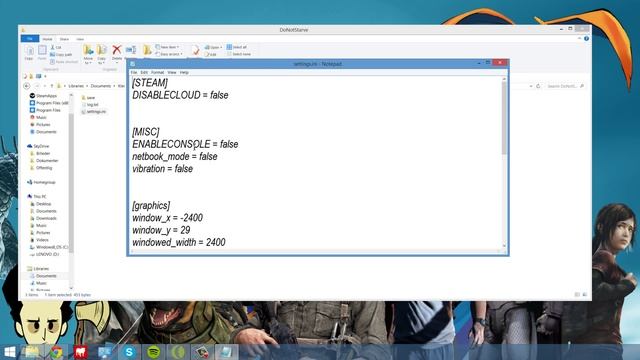Select This PC in navigation pane
640x360 pixels.
click(37, 196)
